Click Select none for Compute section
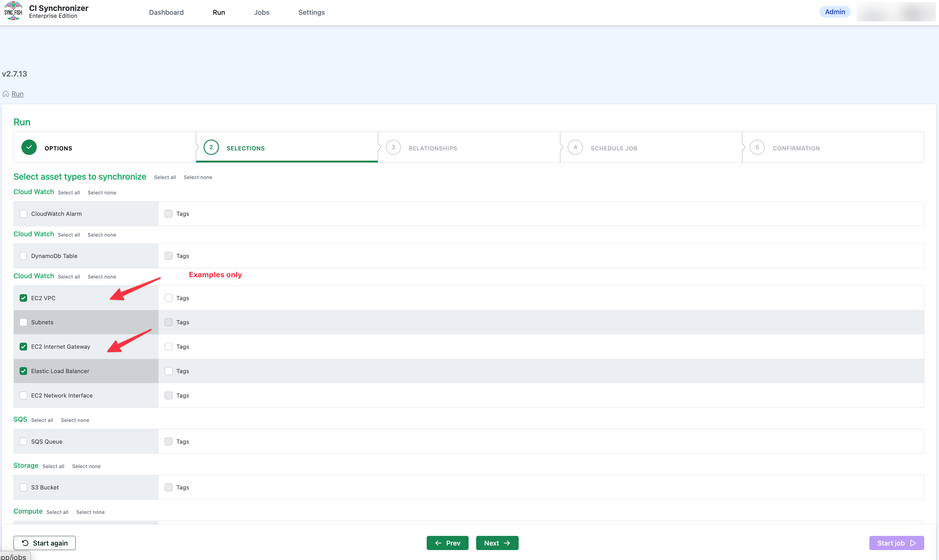939x560 pixels. [90, 512]
